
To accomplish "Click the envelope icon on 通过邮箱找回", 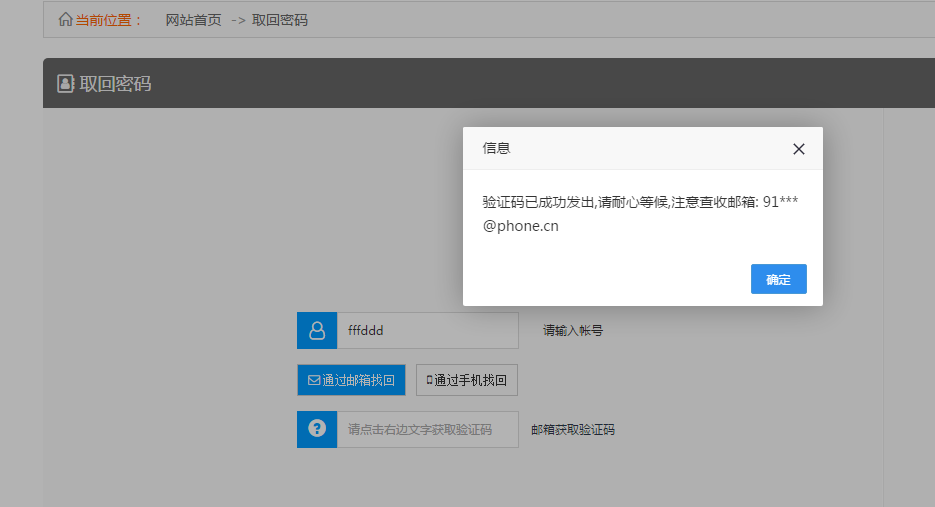I will pos(313,380).
